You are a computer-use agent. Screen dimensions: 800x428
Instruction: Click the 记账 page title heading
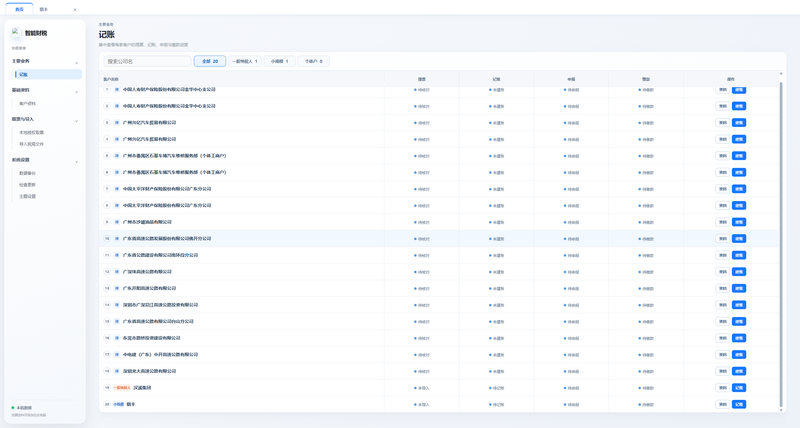click(107, 34)
